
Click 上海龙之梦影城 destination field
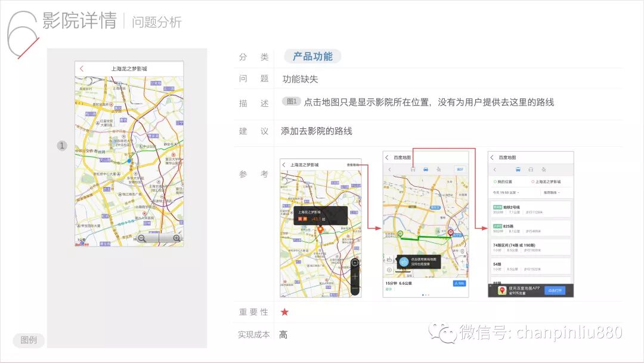tap(546, 181)
